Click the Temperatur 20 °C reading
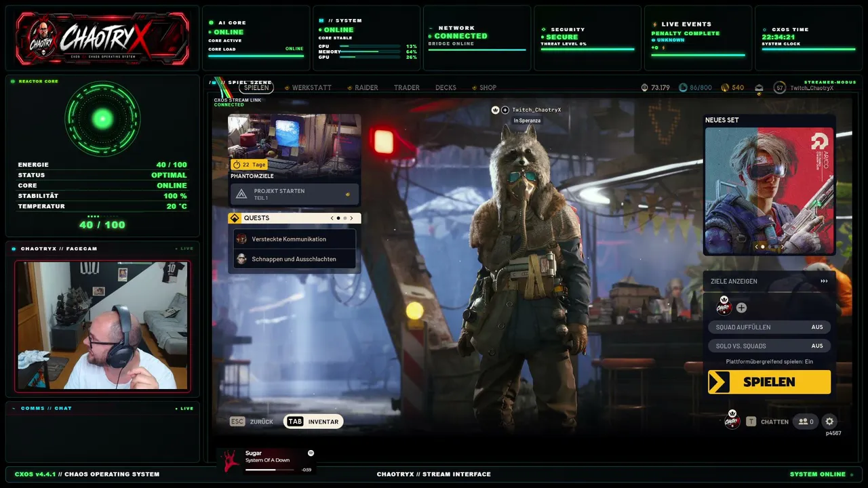The width and height of the screenshot is (868, 488). 102,206
